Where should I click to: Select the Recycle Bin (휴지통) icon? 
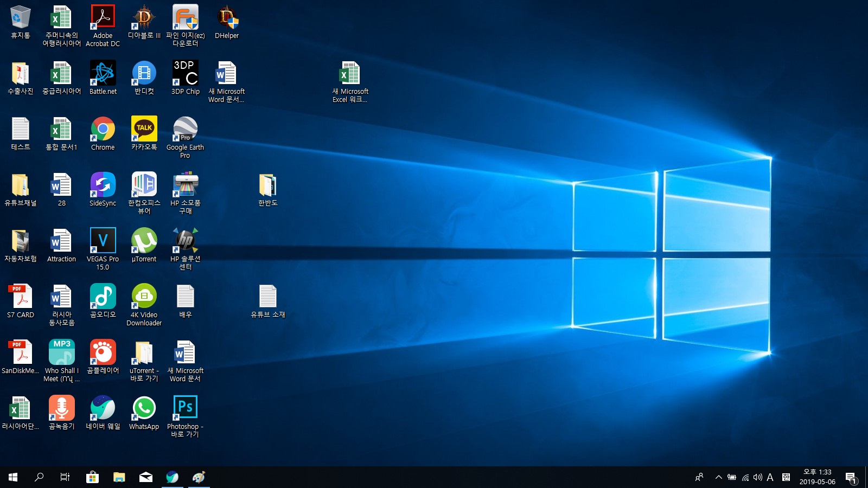click(21, 22)
